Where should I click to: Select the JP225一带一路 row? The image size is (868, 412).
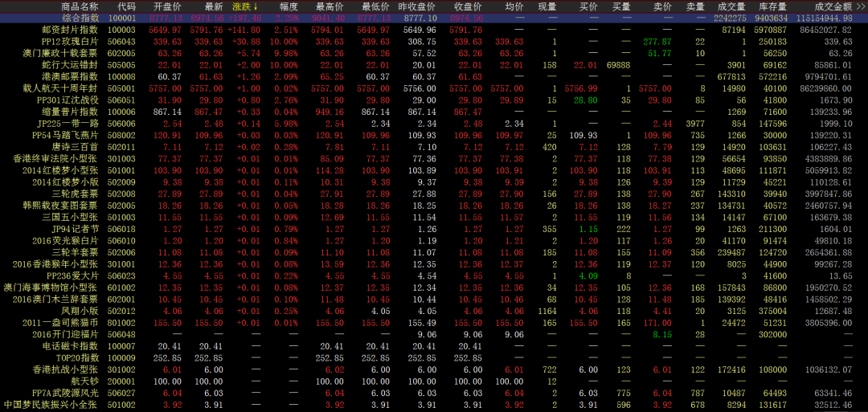pyautogui.click(x=434, y=124)
